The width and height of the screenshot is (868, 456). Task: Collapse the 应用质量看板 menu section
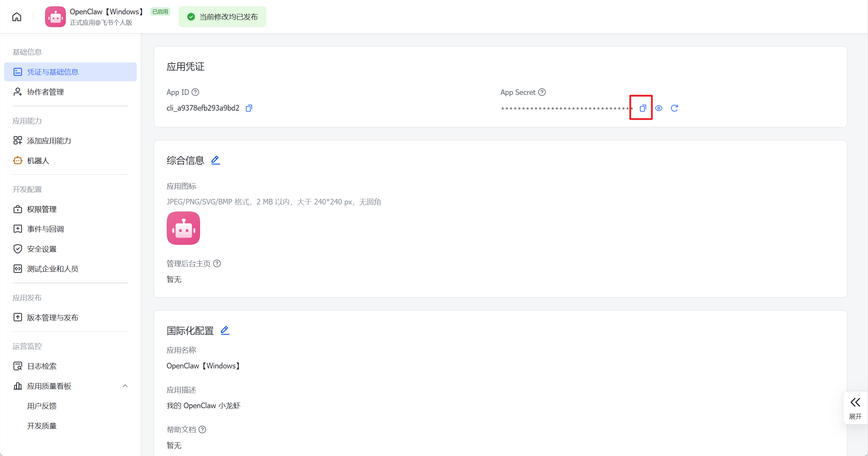(125, 386)
